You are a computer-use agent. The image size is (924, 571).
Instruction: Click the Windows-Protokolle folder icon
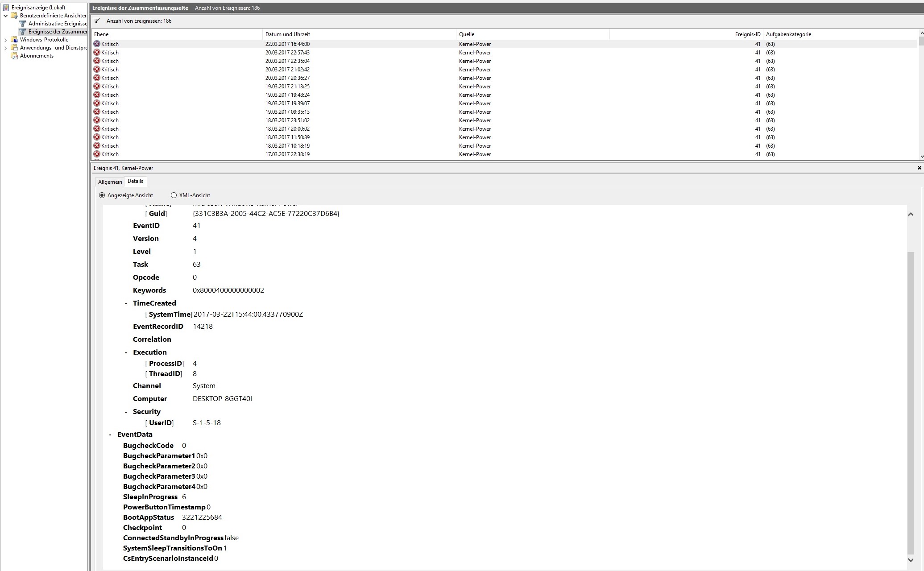(14, 40)
